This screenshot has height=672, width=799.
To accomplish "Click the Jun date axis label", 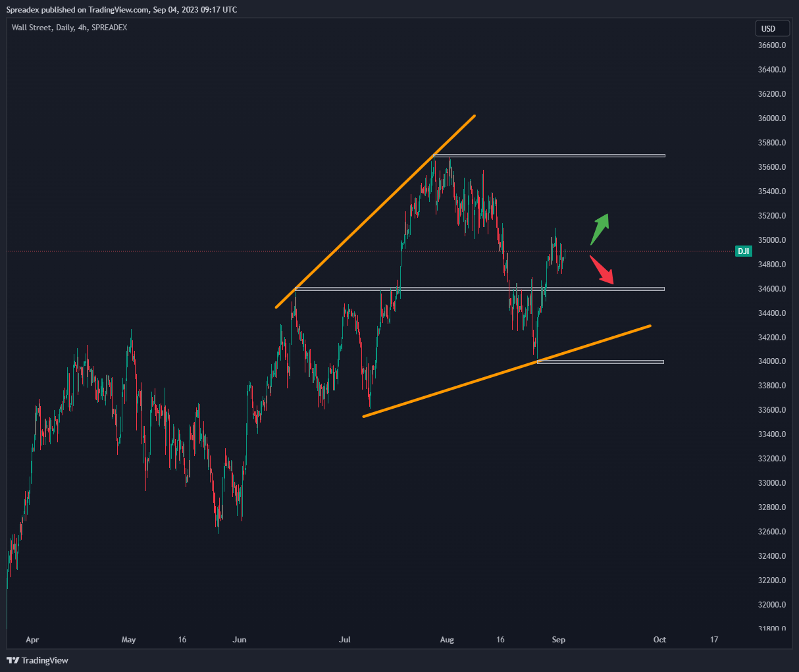I will click(240, 640).
